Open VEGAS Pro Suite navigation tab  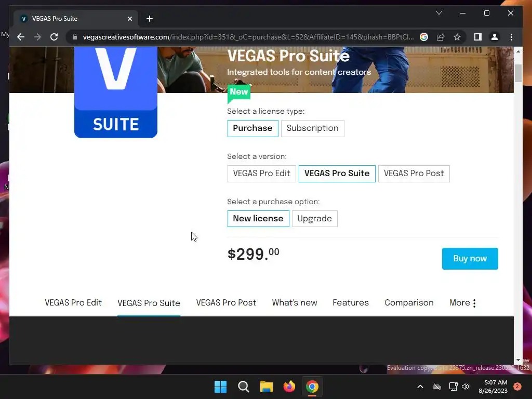[149, 303]
